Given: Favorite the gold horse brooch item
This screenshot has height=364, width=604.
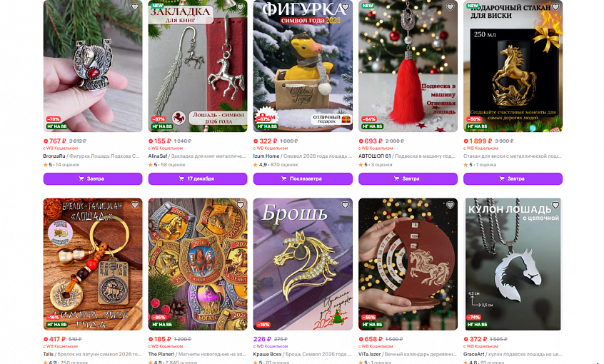Looking at the screenshot, I should (x=345, y=206).
